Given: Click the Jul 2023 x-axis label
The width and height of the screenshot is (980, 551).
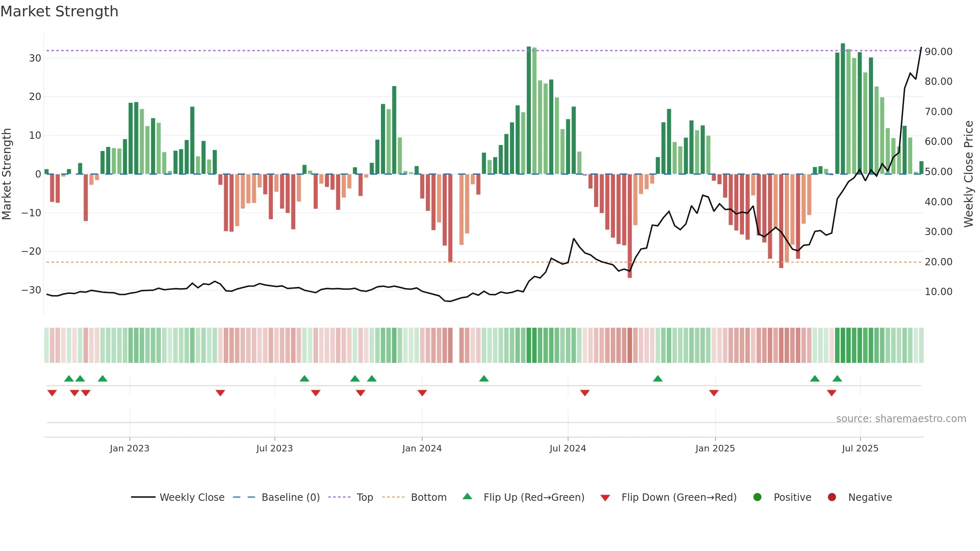Looking at the screenshot, I should click(x=274, y=448).
